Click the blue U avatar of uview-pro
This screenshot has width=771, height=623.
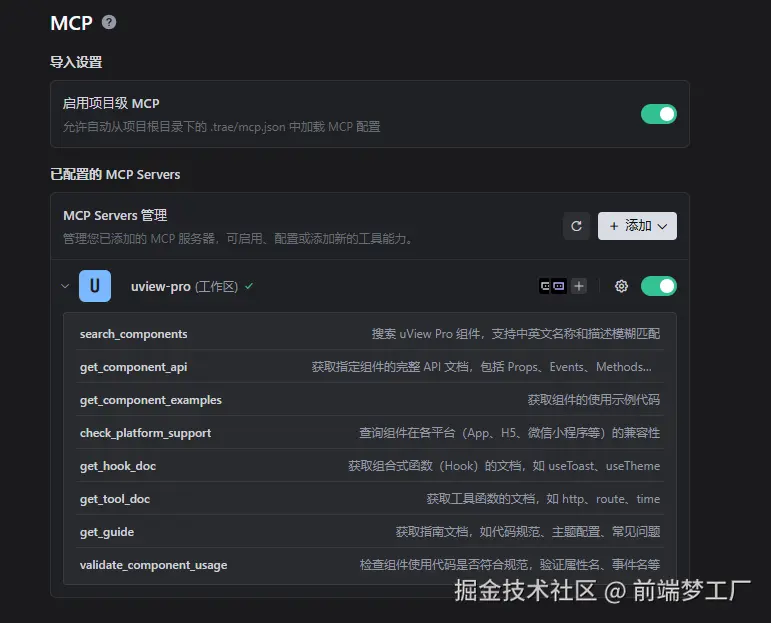(x=95, y=286)
